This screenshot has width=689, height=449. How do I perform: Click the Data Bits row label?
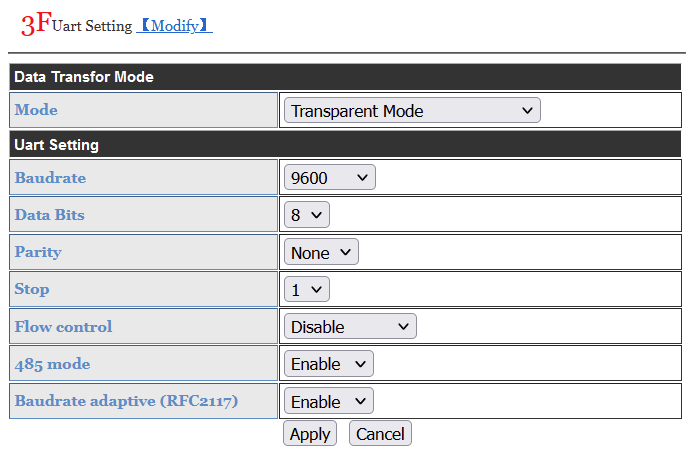tap(49, 215)
